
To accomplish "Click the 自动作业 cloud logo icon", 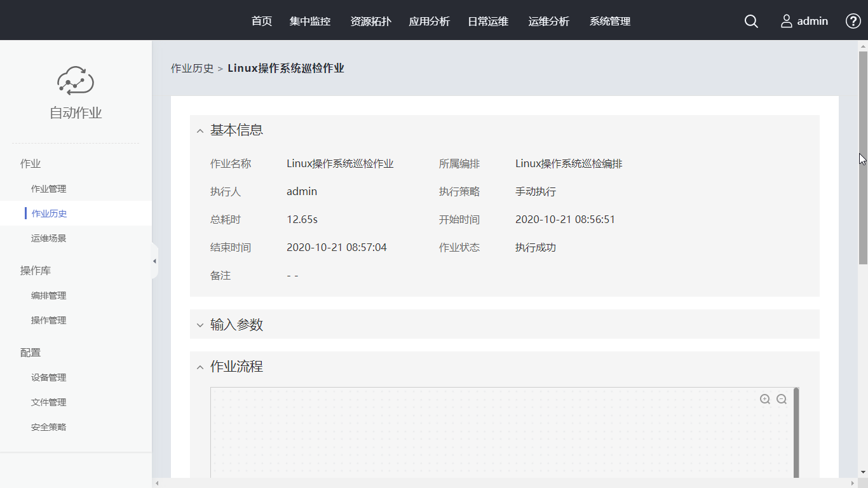I will tap(76, 81).
